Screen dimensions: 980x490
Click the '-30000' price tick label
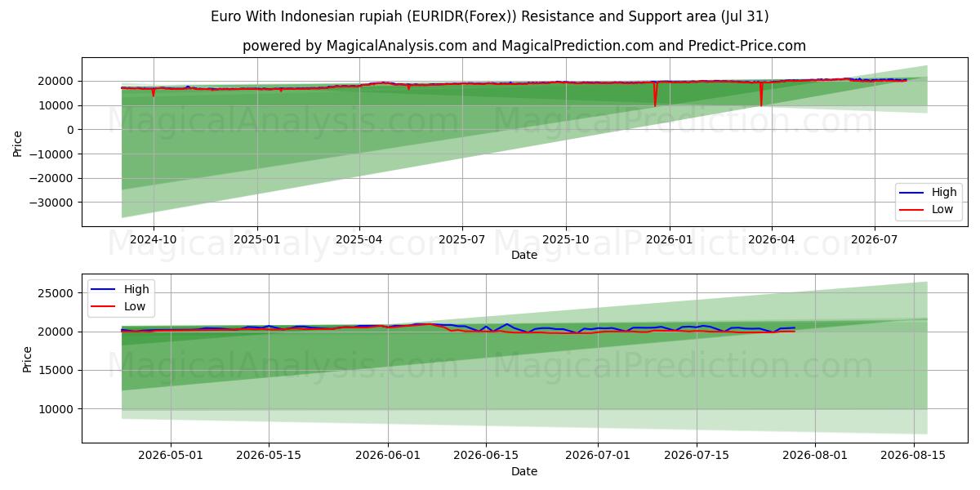pos(54,203)
